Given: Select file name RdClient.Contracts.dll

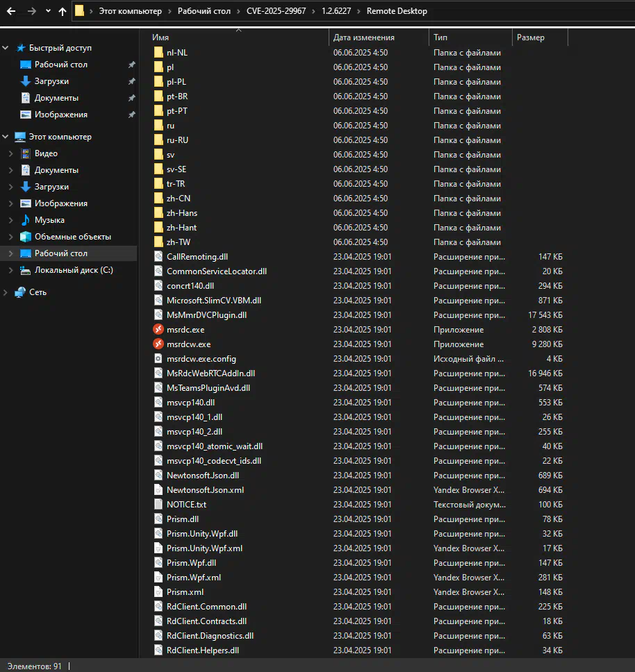Looking at the screenshot, I should point(206,621).
